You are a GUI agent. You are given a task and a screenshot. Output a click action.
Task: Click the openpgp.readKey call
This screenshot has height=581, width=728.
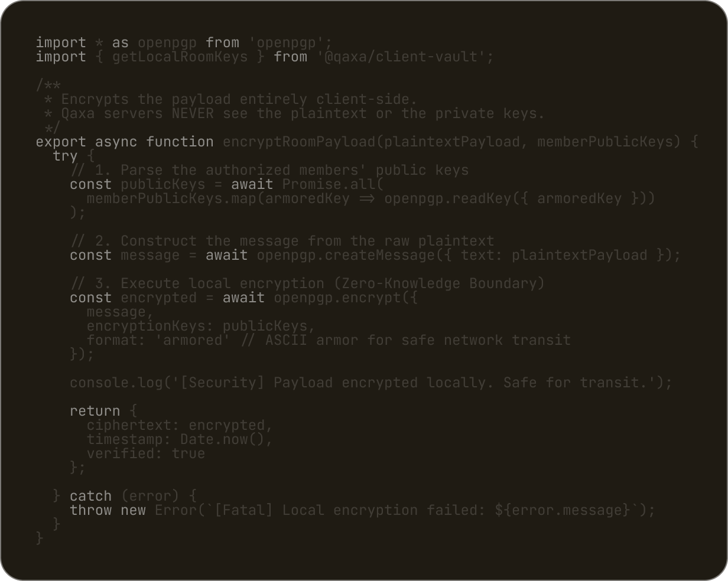[443, 198]
